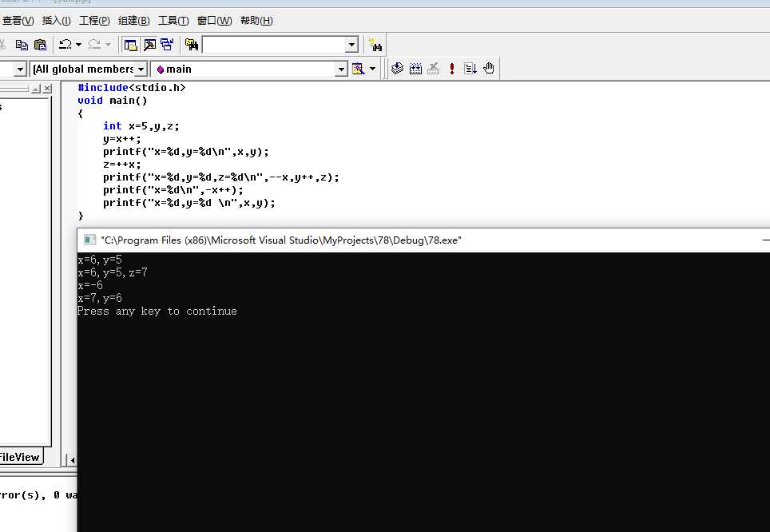Image resolution: width=770 pixels, height=532 pixels.
Task: Open the 组建(B) menu
Action: (x=134, y=21)
